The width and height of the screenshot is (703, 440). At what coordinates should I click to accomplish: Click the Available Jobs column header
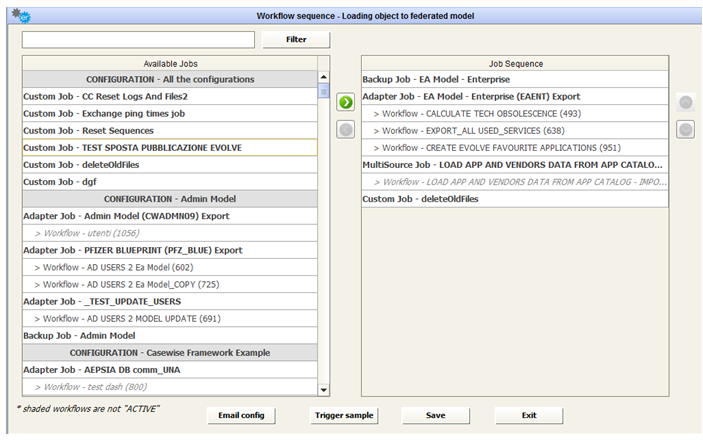[x=170, y=64]
